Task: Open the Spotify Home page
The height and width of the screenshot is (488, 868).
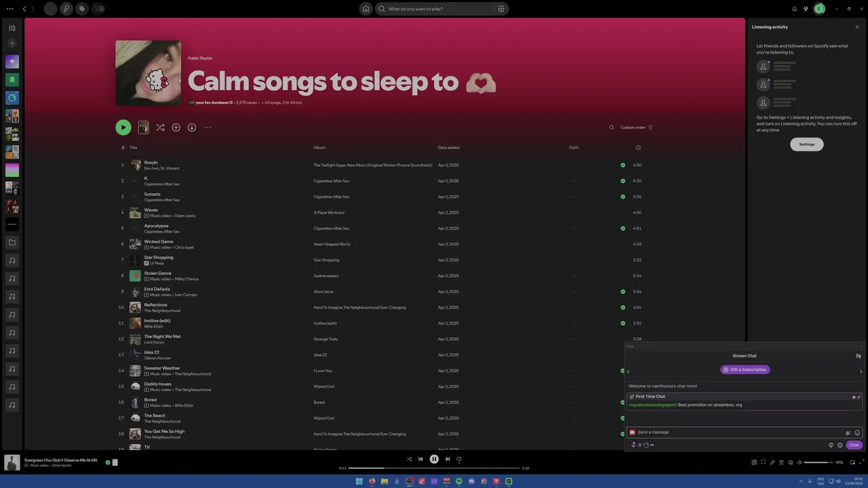Action: pos(366,9)
